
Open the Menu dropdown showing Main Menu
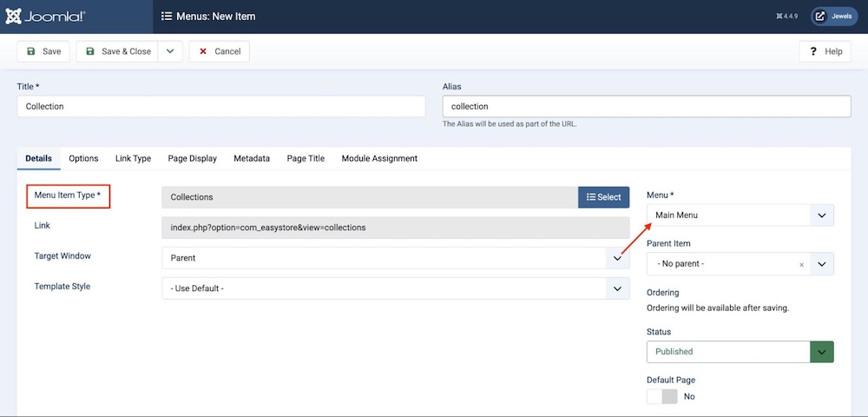[x=740, y=215]
